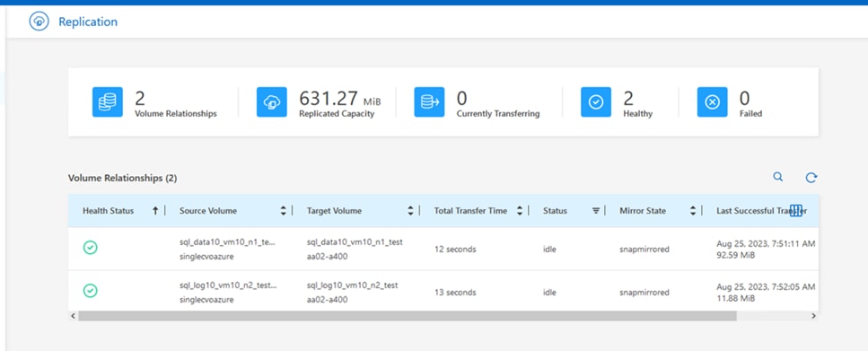Image resolution: width=868 pixels, height=351 pixels.
Task: Click the scrollbar left arrow
Action: tap(73, 316)
